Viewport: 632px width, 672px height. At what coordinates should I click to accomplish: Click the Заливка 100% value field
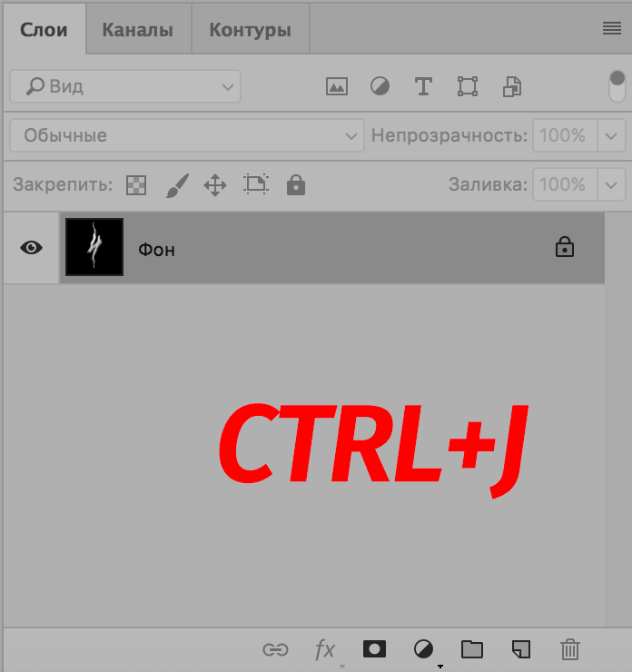pyautogui.click(x=565, y=184)
